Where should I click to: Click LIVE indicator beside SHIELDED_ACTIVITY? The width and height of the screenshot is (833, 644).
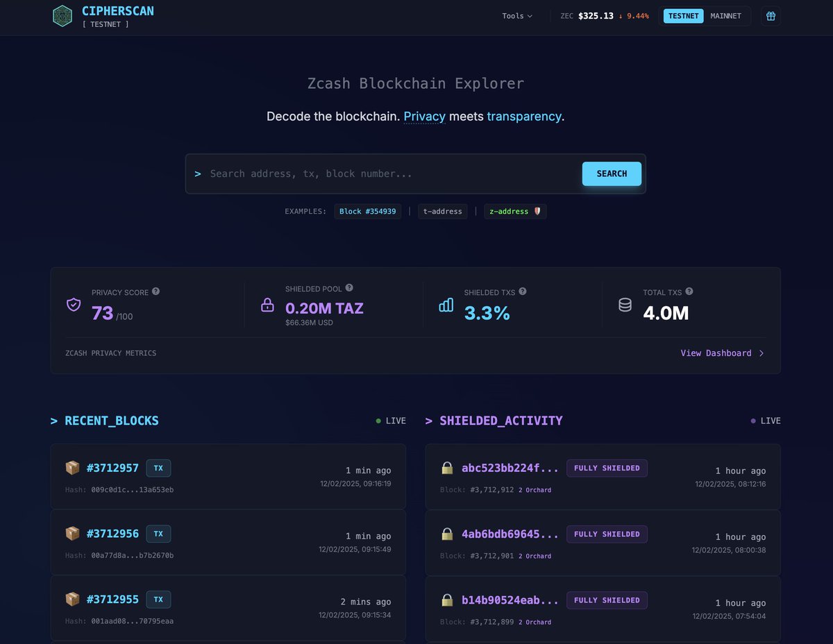766,421
